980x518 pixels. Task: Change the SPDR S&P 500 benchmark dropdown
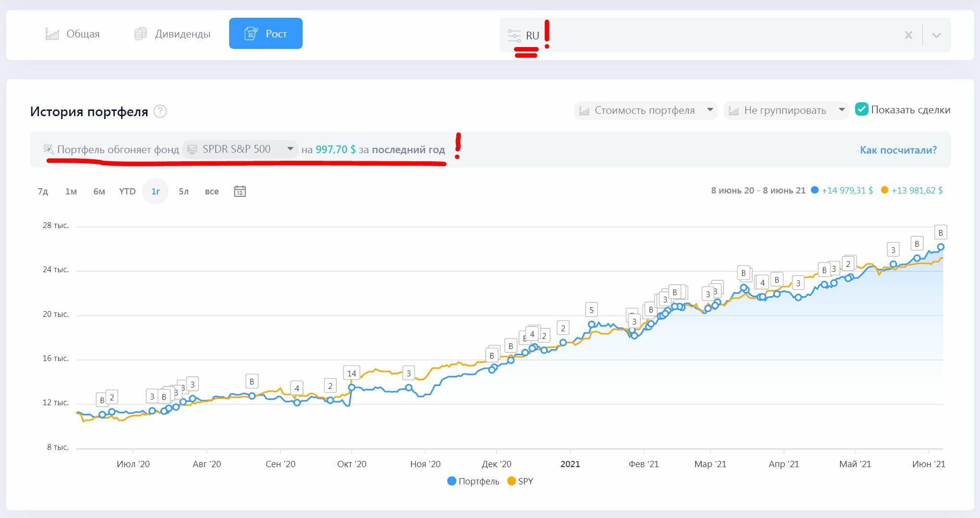pyautogui.click(x=240, y=149)
